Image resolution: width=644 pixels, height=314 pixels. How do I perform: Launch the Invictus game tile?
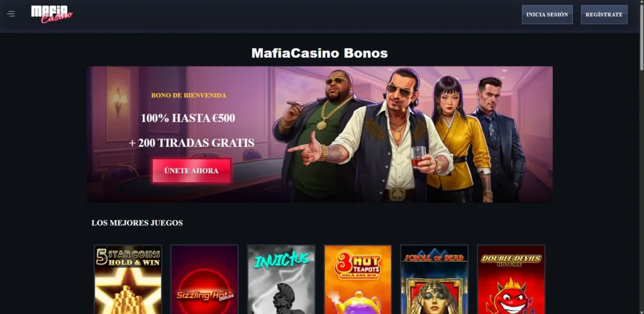(x=281, y=279)
